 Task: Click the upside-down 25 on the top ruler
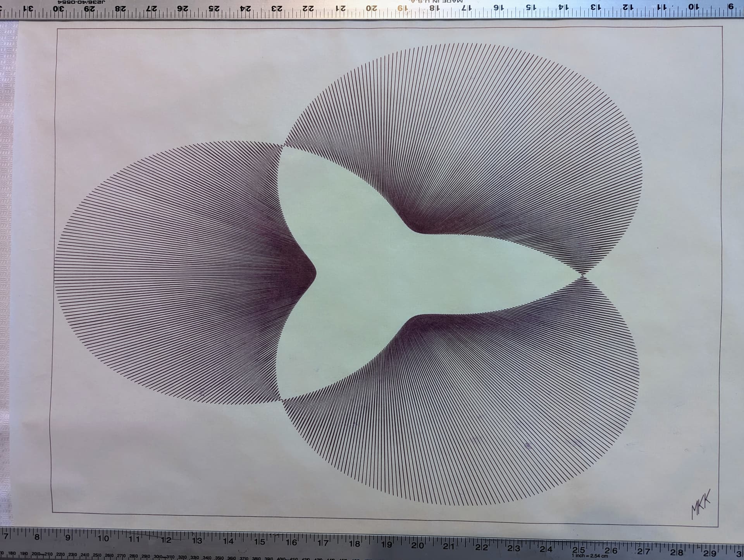coord(214,8)
